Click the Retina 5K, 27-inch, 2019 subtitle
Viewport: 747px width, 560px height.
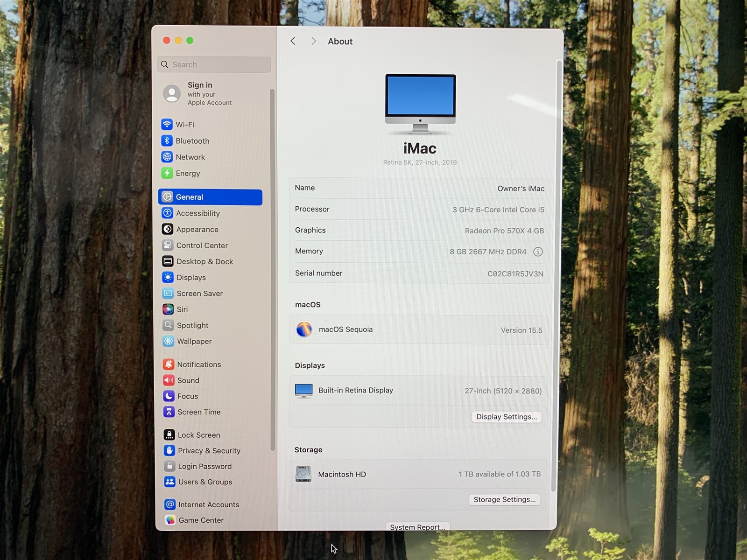pyautogui.click(x=420, y=162)
